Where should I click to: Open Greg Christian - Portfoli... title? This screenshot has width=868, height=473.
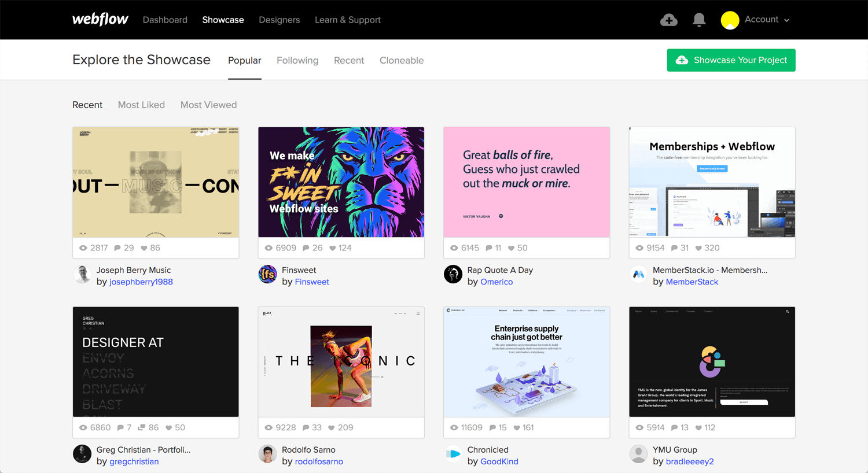[144, 450]
